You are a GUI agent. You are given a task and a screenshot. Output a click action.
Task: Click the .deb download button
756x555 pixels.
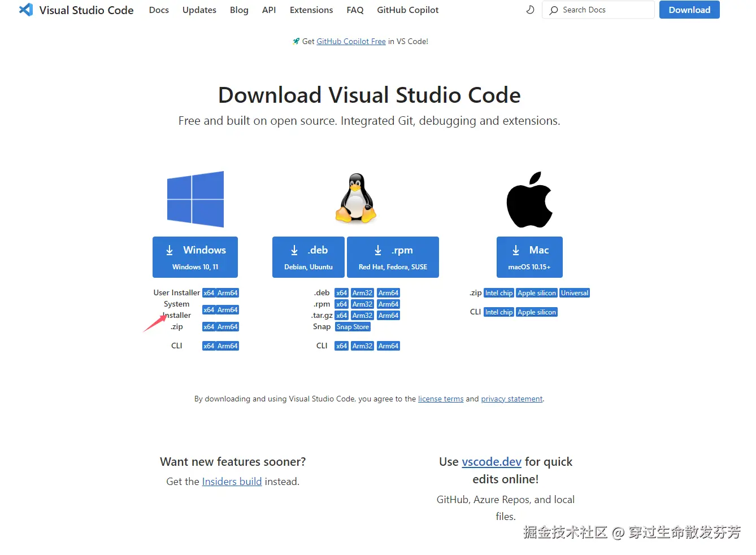(x=308, y=257)
